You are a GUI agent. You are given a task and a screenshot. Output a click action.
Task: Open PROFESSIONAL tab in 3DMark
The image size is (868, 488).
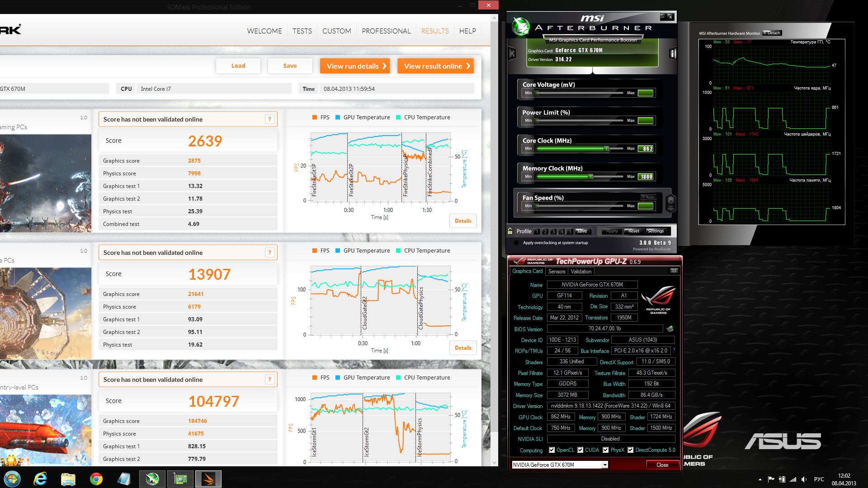point(386,31)
